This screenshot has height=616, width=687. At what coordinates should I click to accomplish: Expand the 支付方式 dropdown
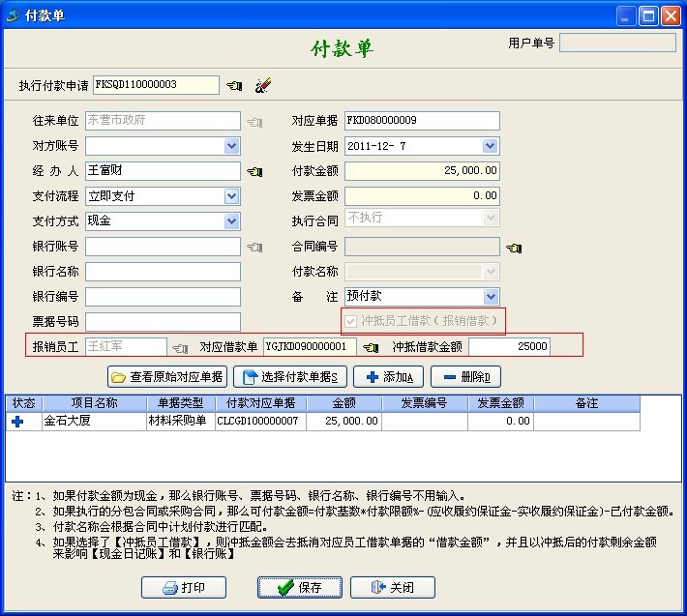pyautogui.click(x=231, y=221)
